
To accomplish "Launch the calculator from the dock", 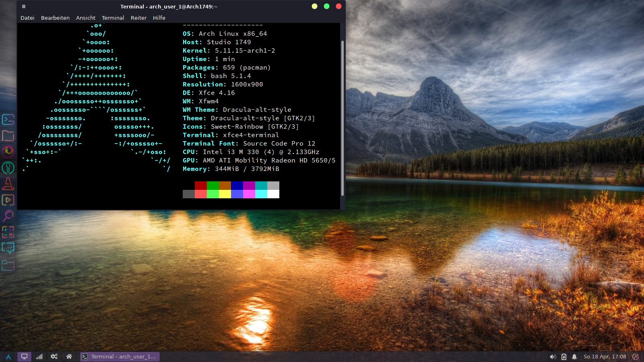I will pos(8,232).
